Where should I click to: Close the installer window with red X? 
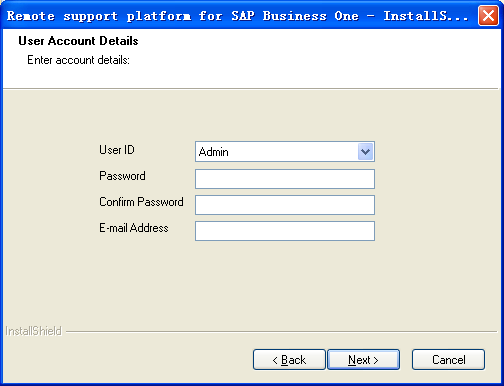click(488, 16)
